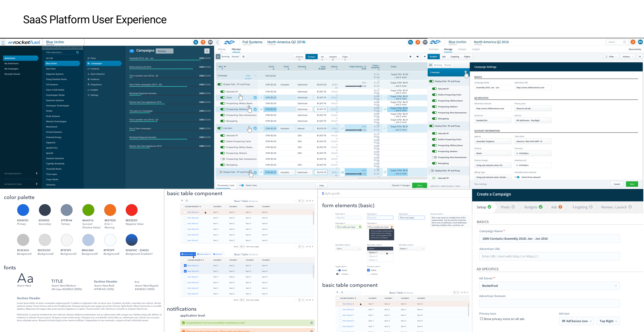Open the orange 2 notifications badge in Blue Urchin header
644x332 pixels.
(633, 42)
